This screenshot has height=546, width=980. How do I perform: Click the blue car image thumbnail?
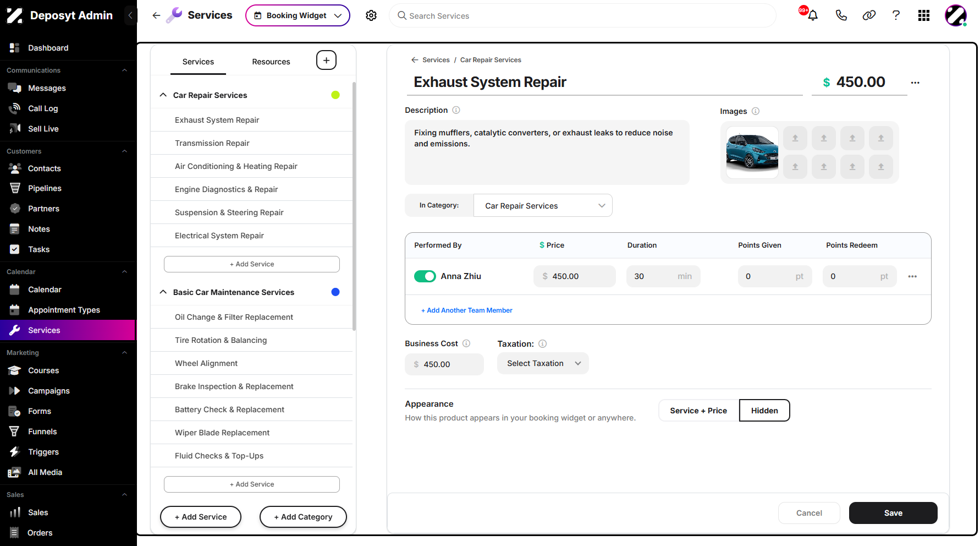pyautogui.click(x=752, y=152)
